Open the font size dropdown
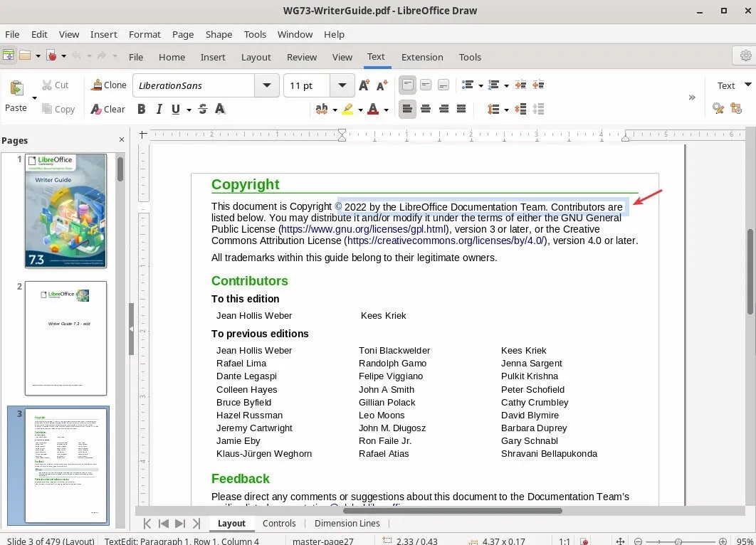Viewport: 756px width, 545px height. coord(342,85)
